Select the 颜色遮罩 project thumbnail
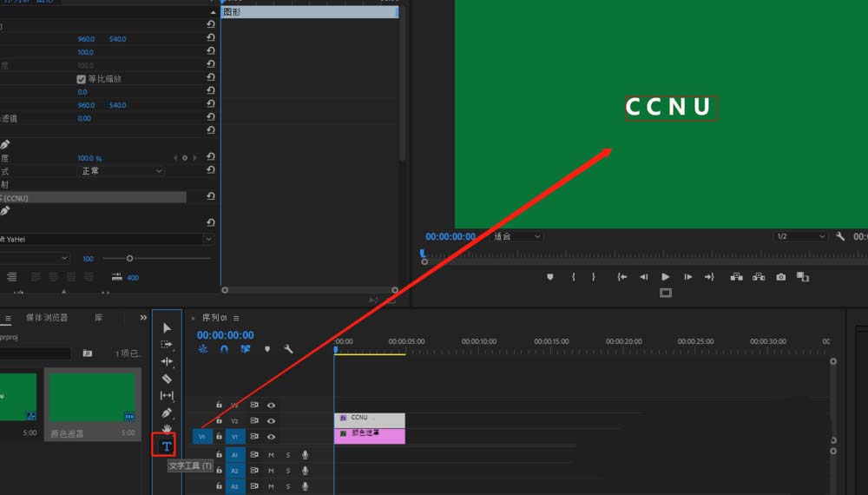The height and width of the screenshot is (495, 868). tap(93, 398)
